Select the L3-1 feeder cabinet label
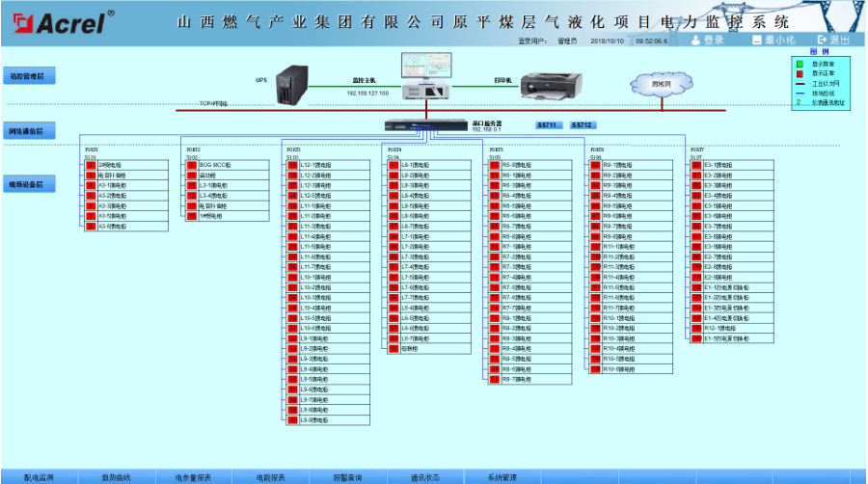The image size is (868, 484). point(213,185)
